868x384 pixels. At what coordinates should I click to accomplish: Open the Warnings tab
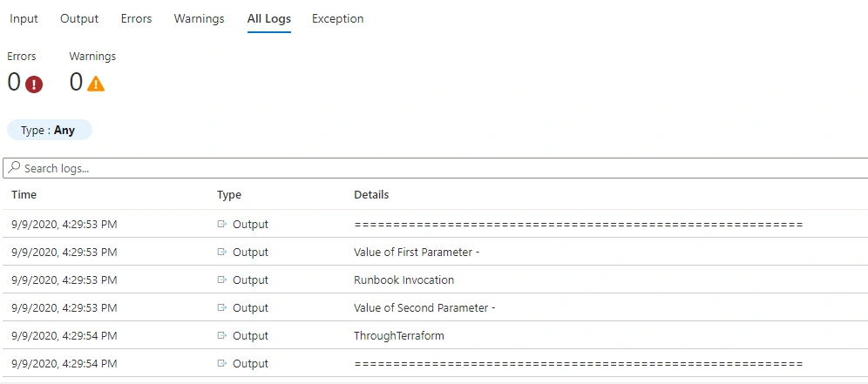coord(200,18)
